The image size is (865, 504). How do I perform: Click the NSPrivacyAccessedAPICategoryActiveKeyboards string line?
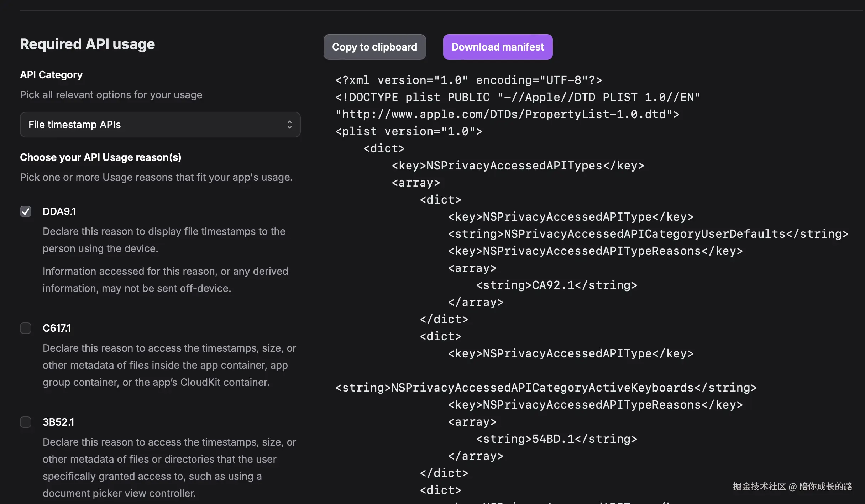[546, 388]
